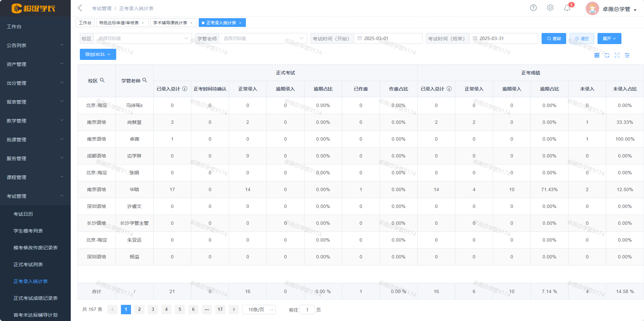Open the 校区 select dropdown
The width and height of the screenshot is (644, 321).
click(x=142, y=38)
